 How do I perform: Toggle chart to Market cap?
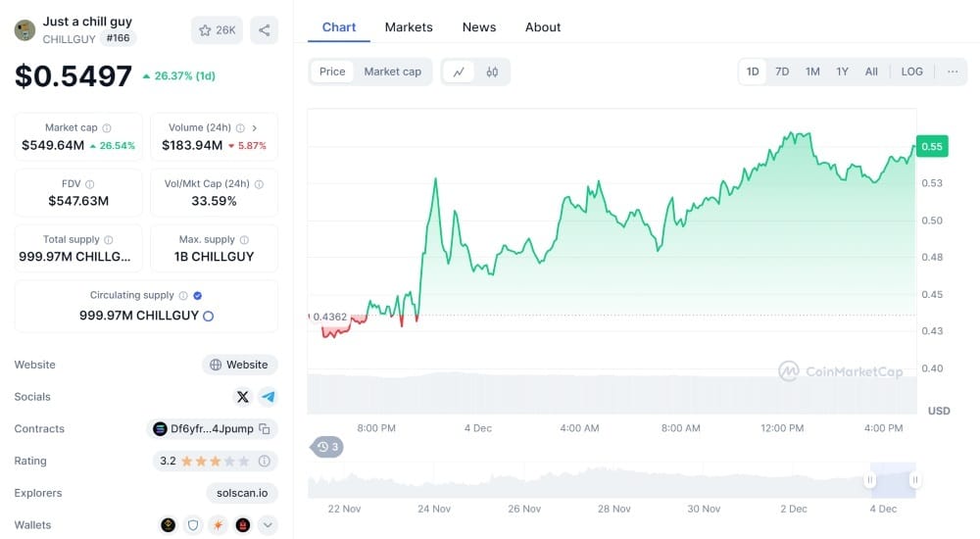coord(392,72)
